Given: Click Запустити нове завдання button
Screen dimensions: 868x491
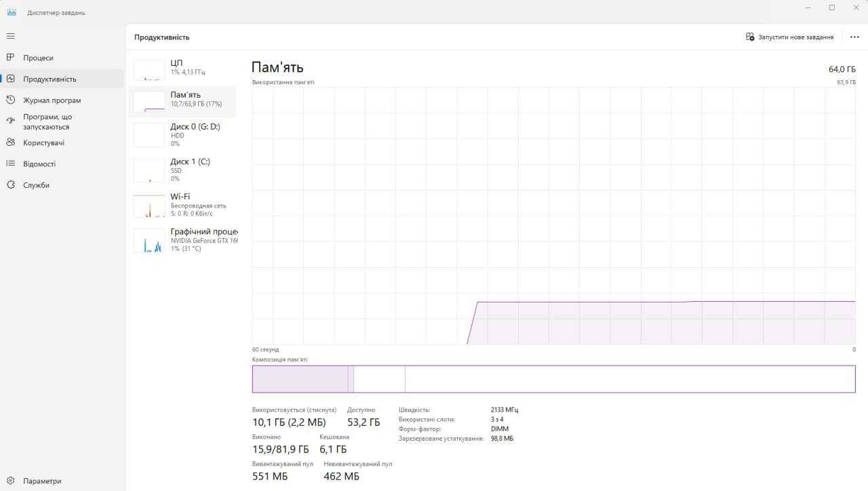Looking at the screenshot, I should [789, 37].
